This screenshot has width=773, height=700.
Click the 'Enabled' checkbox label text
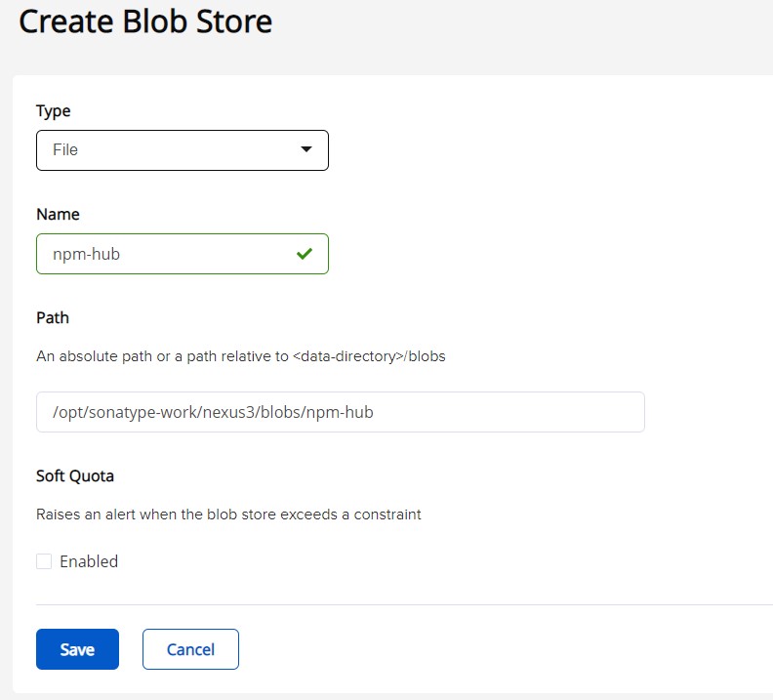coord(89,561)
